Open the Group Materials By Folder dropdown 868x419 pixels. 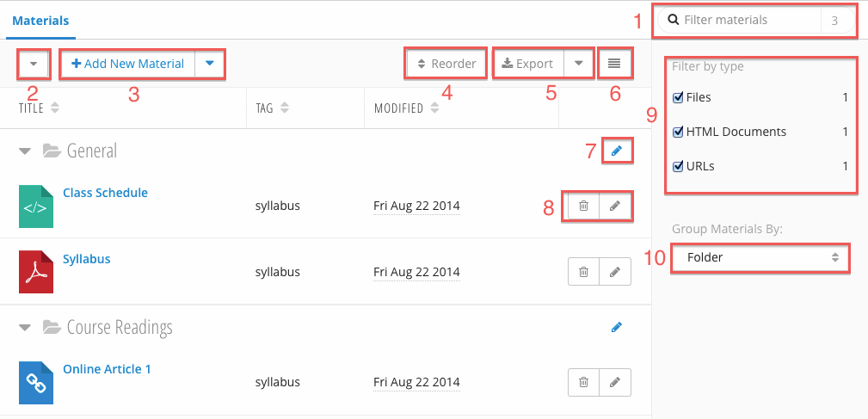(760, 257)
